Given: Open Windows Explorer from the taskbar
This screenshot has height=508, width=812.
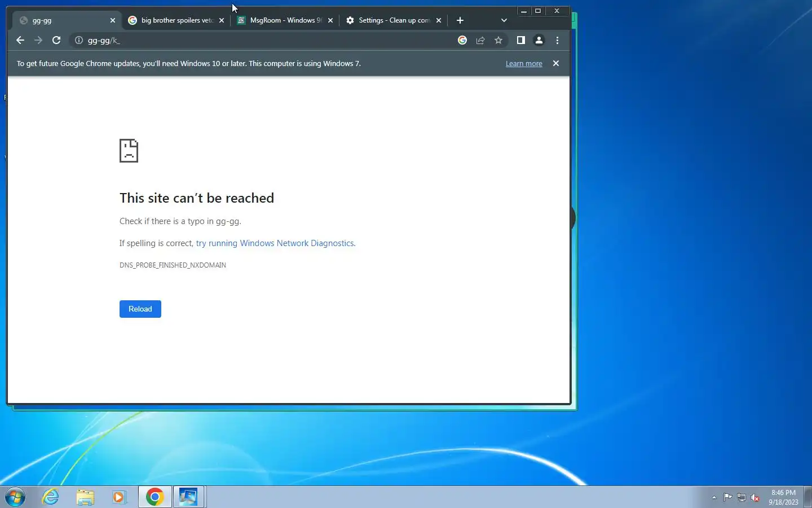Looking at the screenshot, I should pos(85,497).
